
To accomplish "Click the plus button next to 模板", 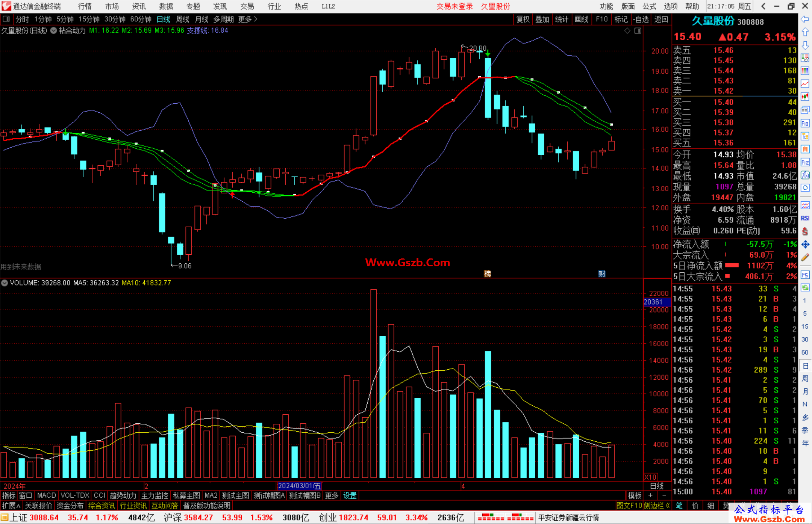I will click(650, 495).
